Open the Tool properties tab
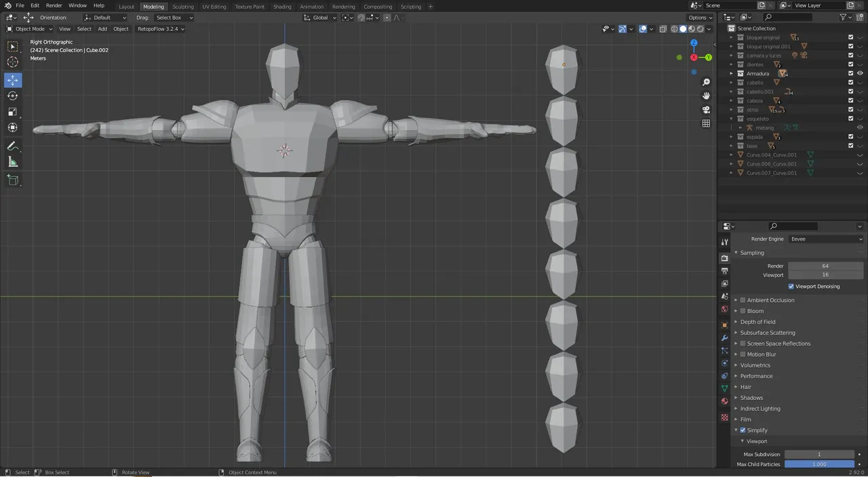 [724, 242]
